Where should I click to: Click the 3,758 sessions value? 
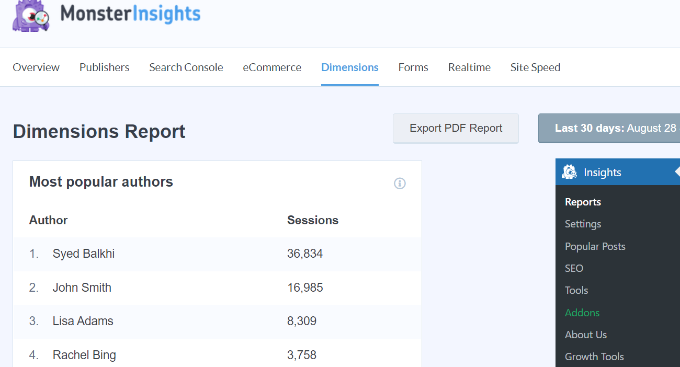click(302, 355)
